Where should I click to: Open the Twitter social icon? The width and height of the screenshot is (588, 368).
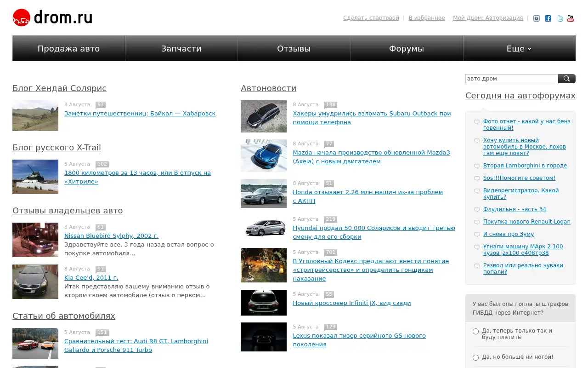[x=560, y=18]
